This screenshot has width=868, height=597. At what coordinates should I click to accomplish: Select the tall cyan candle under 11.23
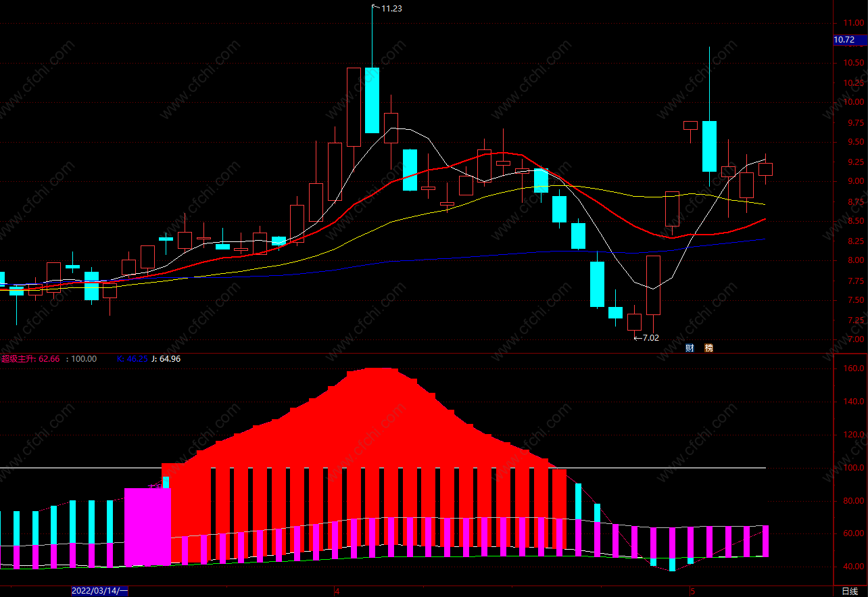pos(372,100)
